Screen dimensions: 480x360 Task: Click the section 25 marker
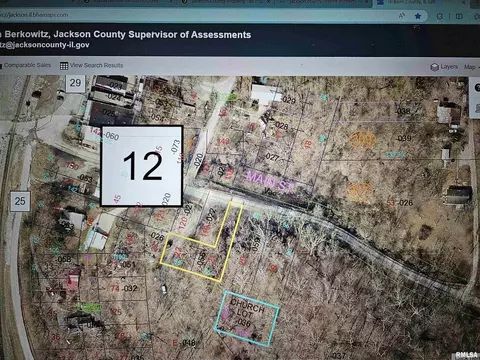(x=20, y=201)
